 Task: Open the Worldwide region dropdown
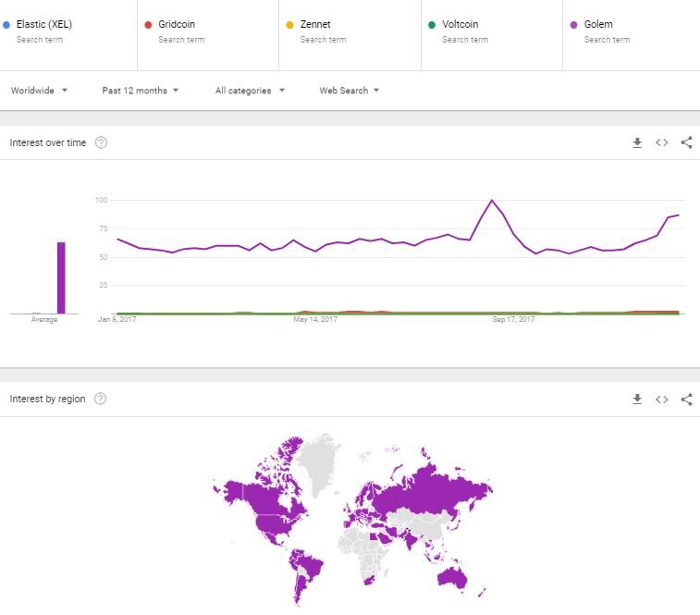coord(39,91)
